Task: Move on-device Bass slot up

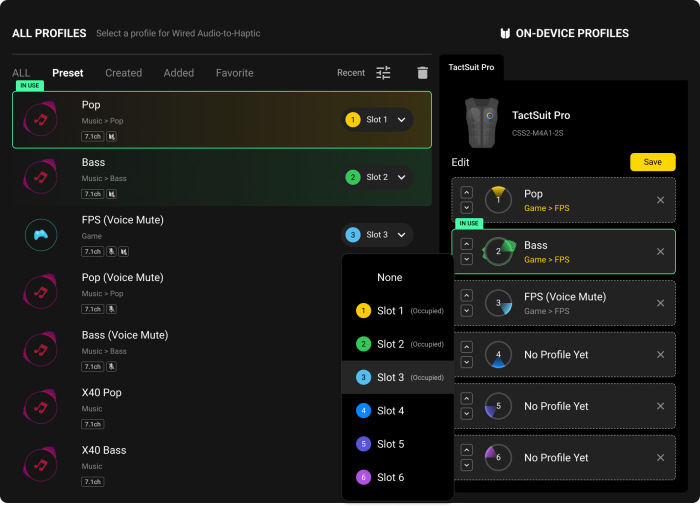Action: [x=467, y=244]
